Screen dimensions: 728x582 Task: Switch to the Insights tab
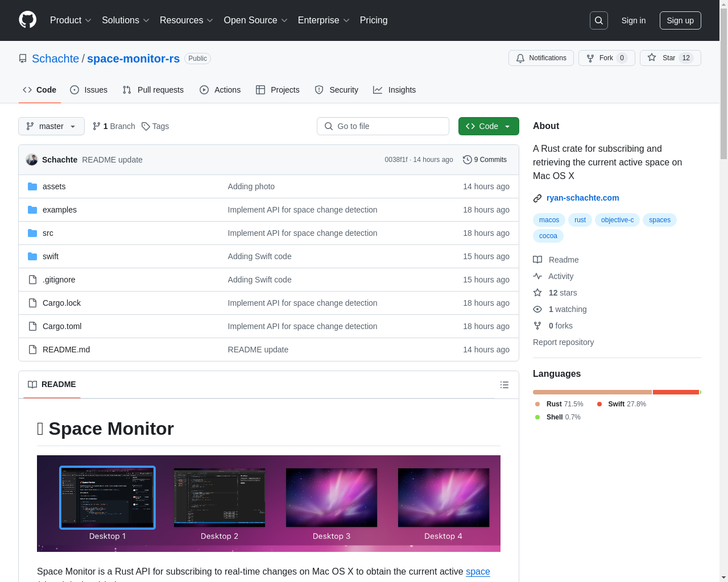tap(395, 90)
